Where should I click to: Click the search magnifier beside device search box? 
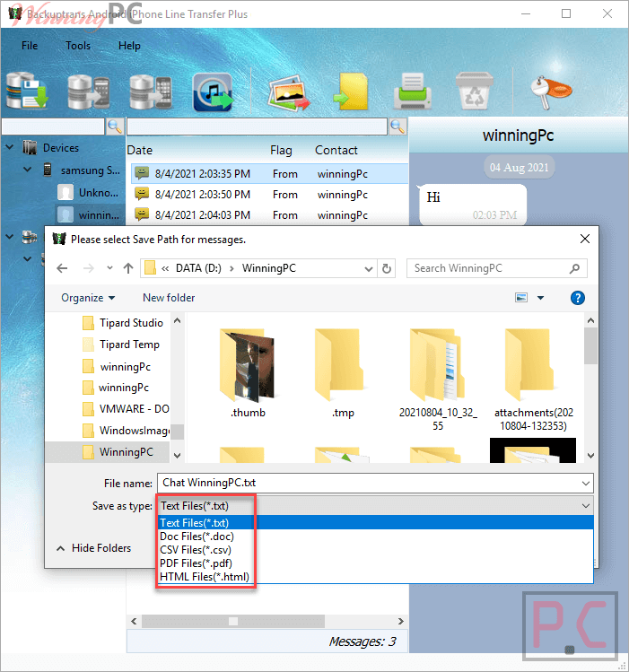click(115, 127)
